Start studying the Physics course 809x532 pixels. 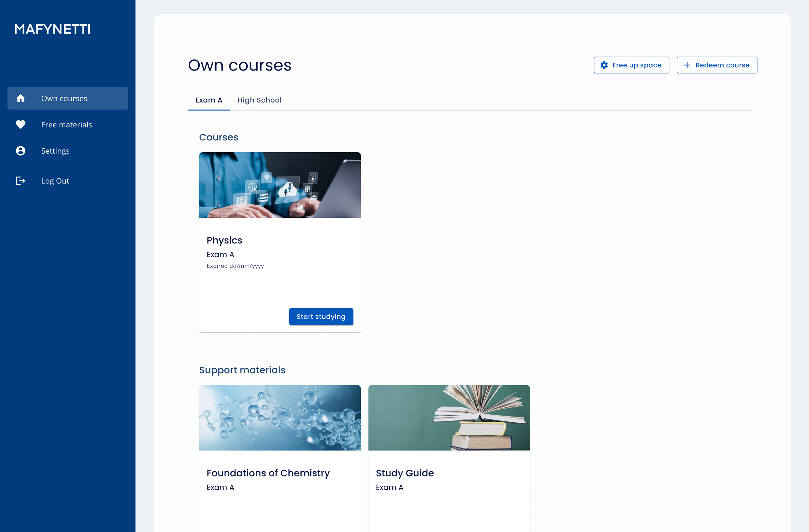pos(321,317)
